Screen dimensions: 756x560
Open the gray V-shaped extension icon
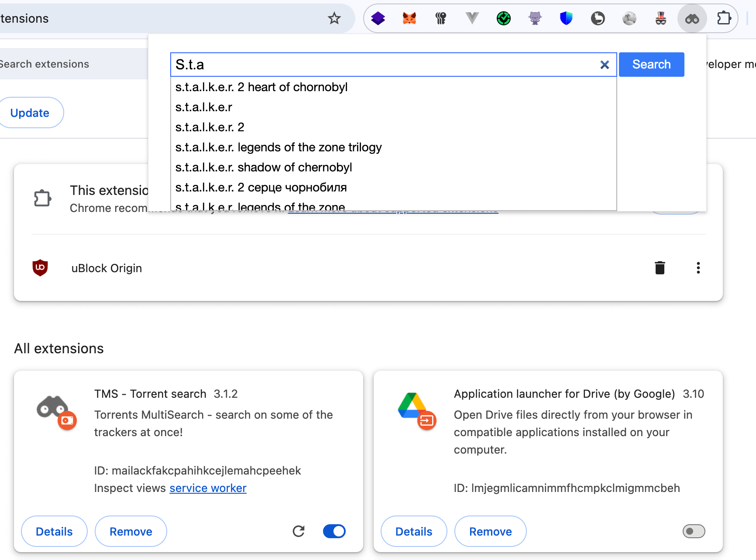472,18
